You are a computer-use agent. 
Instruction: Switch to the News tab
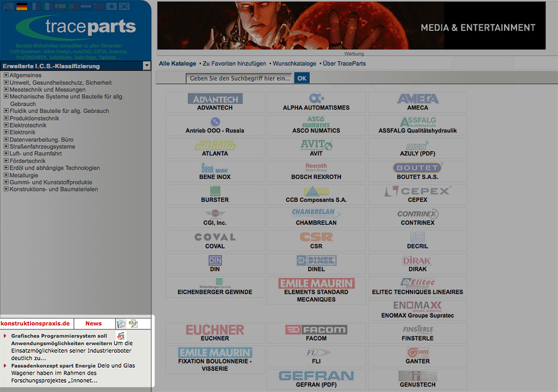click(x=94, y=324)
